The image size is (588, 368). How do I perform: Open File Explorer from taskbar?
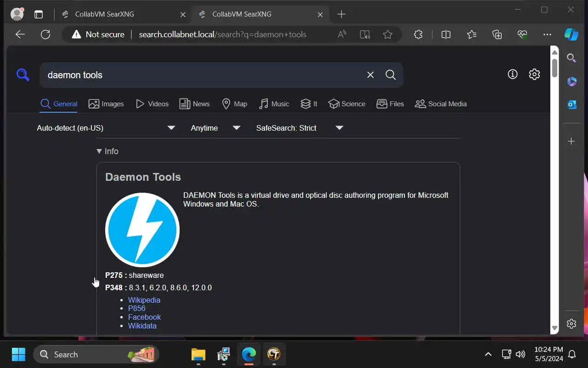tap(198, 354)
